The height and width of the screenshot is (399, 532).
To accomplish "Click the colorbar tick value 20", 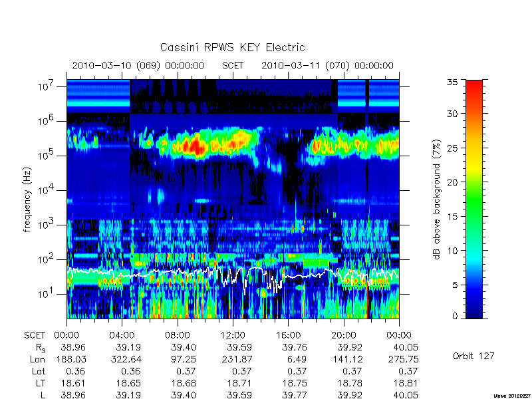I will coord(452,182).
